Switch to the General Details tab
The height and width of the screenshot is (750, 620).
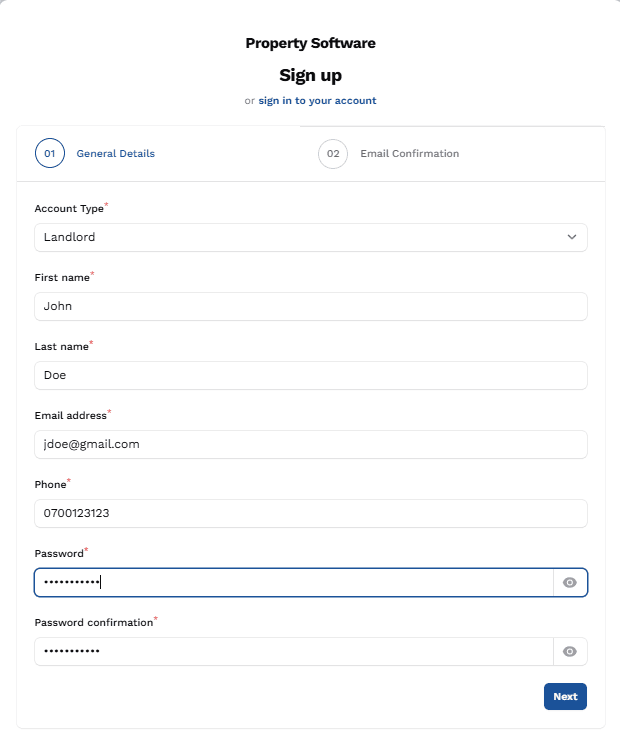(x=115, y=154)
